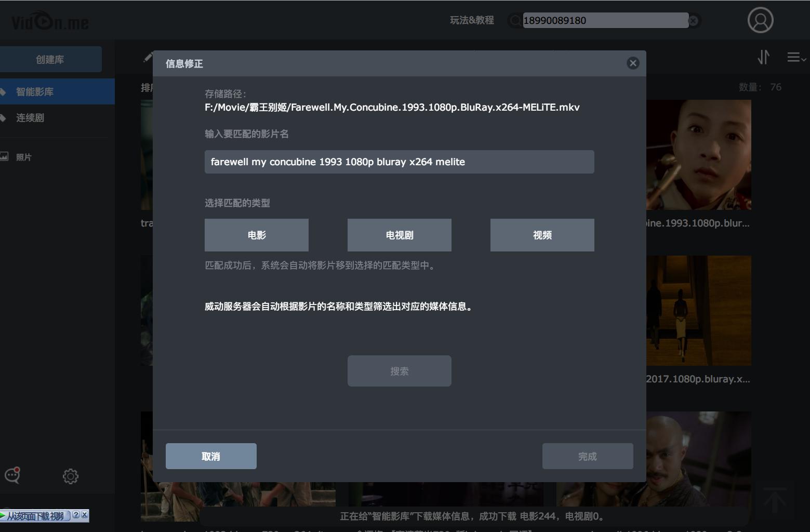
Task: Open the list view dropdown chevron
Action: tap(795, 57)
